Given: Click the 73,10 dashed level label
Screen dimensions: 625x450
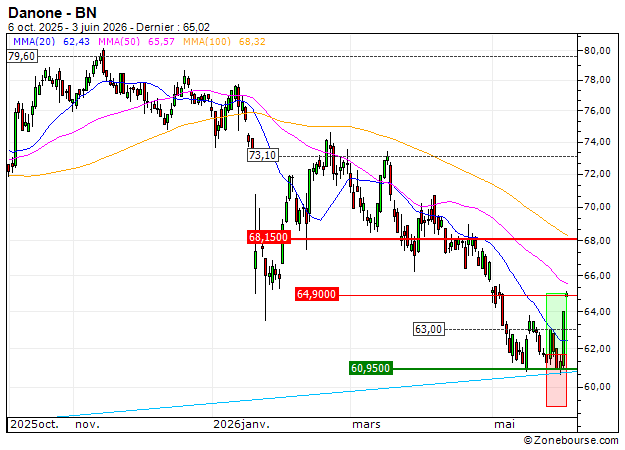Looking at the screenshot, I should coord(263,155).
